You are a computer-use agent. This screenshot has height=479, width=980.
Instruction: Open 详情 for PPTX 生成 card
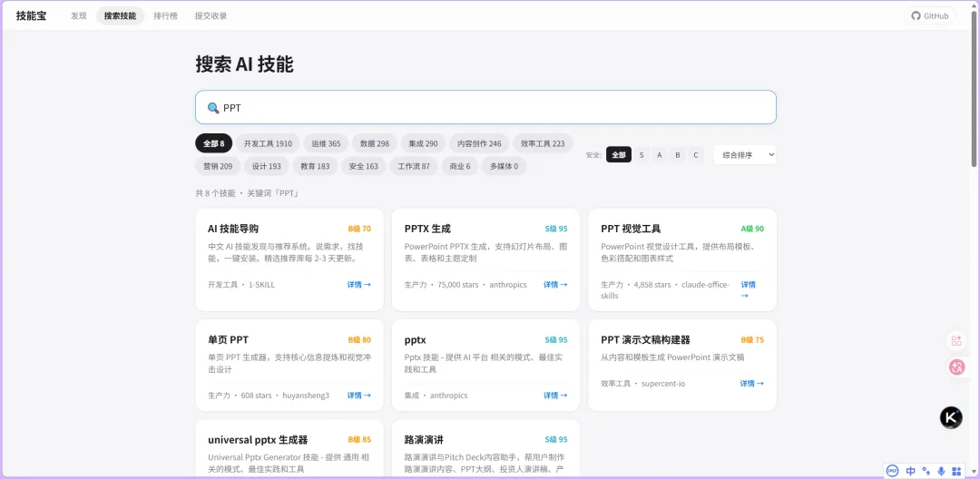coord(555,284)
